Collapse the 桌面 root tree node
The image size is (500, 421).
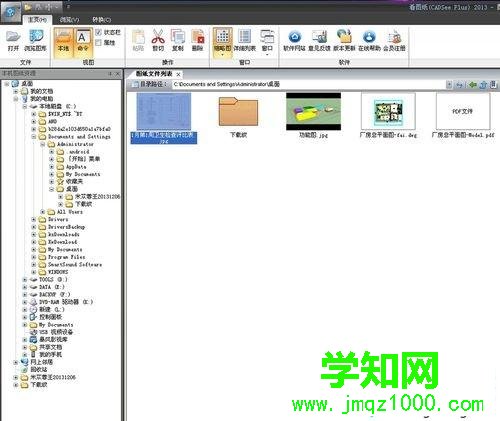(7, 84)
